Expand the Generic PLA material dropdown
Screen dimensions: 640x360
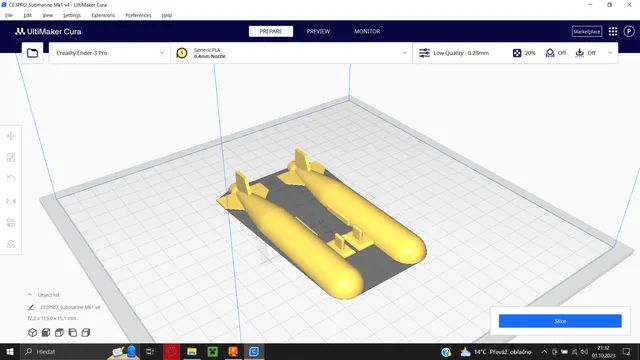pyautogui.click(x=291, y=53)
